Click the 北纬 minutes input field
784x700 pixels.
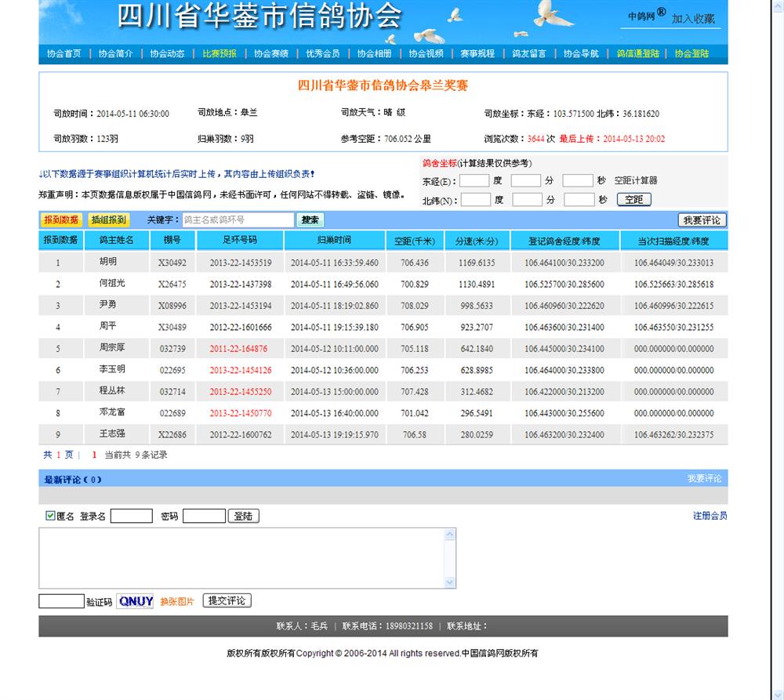pyautogui.click(x=527, y=200)
